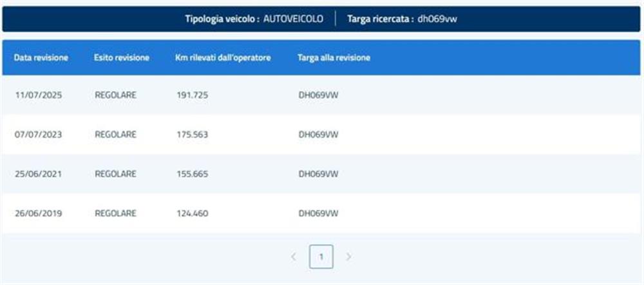Click the Targa alla revisione column header
The height and width of the screenshot is (285, 644).
[x=334, y=58]
